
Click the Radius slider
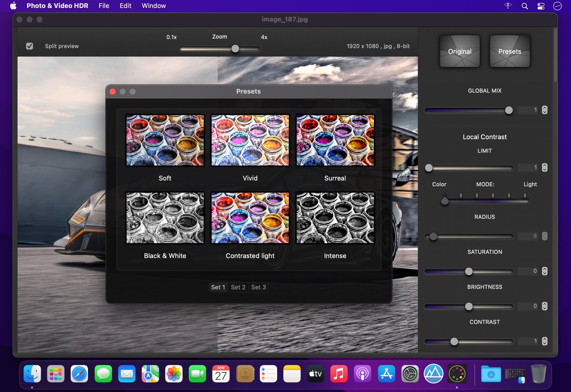coord(469,236)
